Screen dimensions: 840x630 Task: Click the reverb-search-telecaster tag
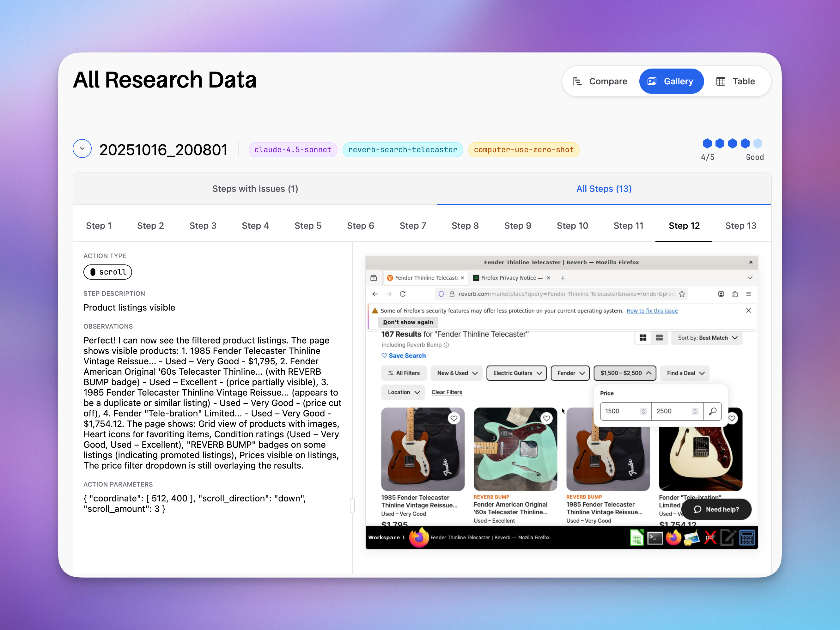pos(403,150)
